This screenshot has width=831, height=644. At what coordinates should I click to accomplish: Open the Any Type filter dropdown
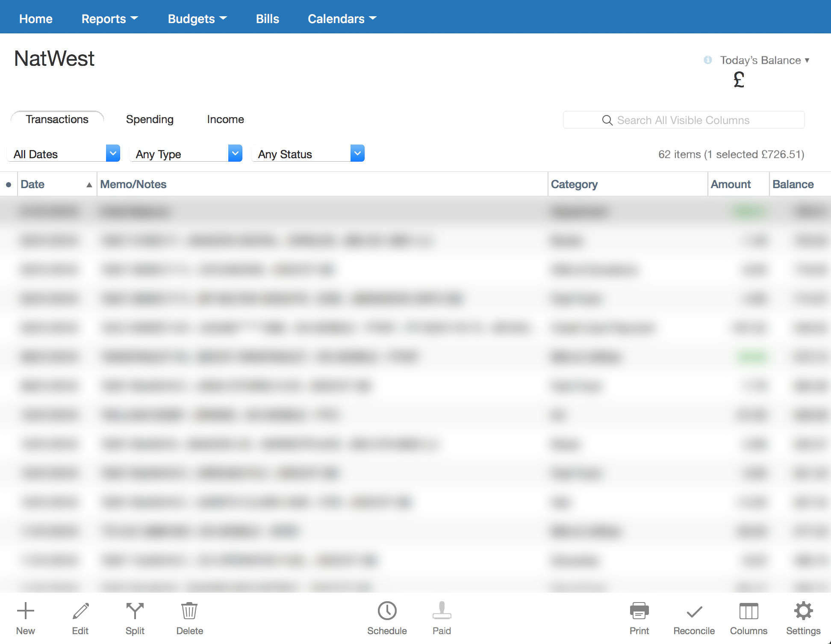coord(186,154)
